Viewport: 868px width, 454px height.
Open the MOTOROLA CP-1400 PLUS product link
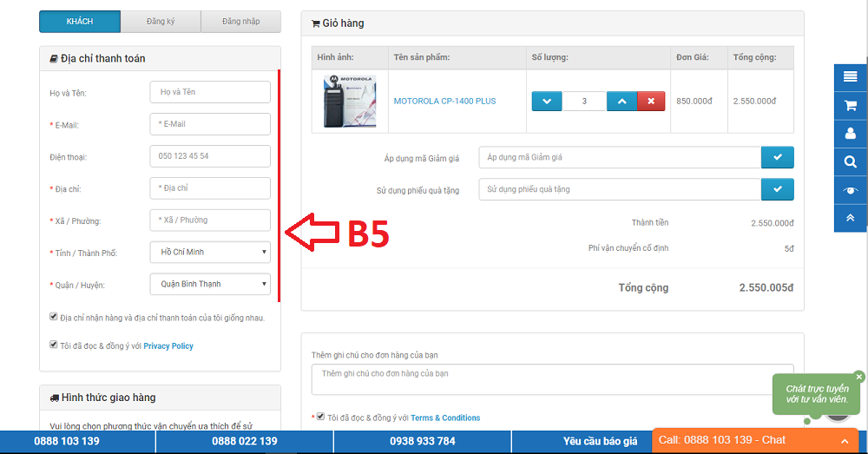click(x=444, y=102)
